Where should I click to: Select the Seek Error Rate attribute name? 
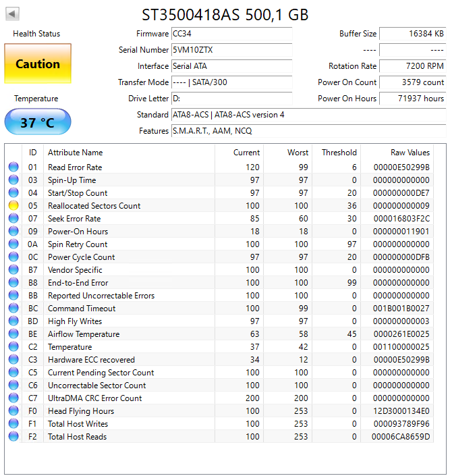(74, 219)
